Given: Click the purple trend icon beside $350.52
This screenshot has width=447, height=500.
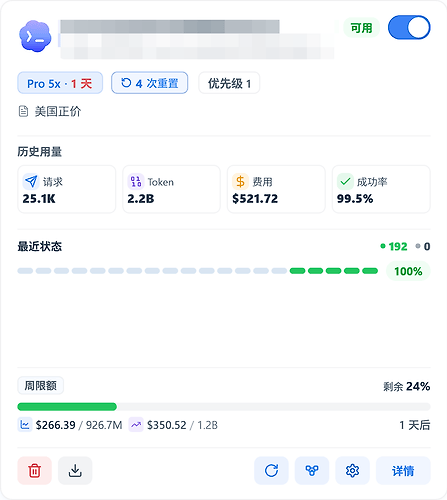Looking at the screenshot, I should pos(136,425).
